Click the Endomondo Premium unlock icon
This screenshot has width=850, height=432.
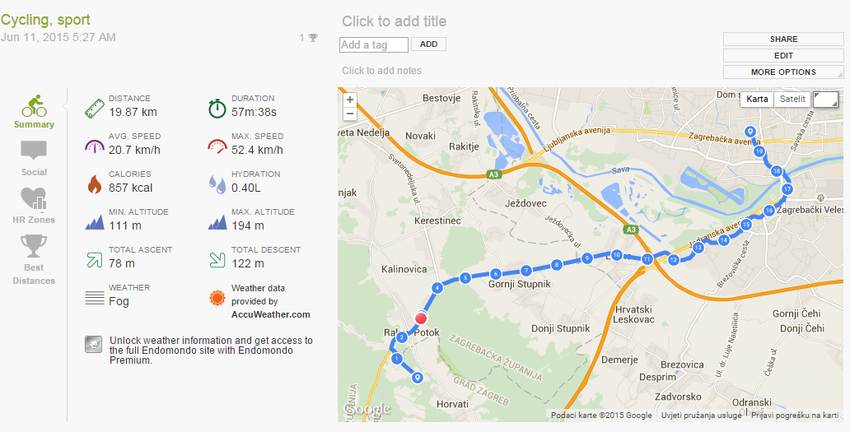click(92, 343)
